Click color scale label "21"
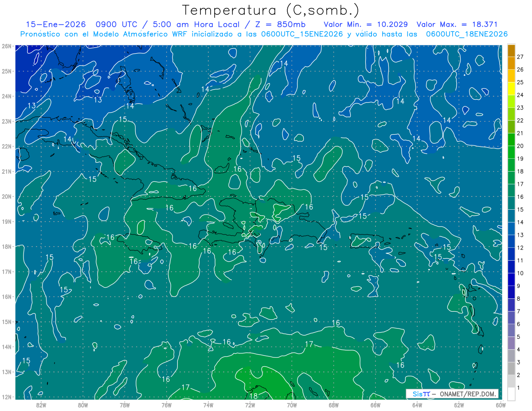This screenshot has height=411, width=532. [x=520, y=133]
